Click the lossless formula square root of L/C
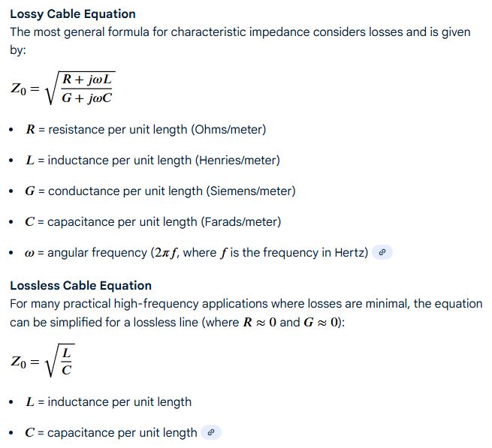 coord(42,362)
